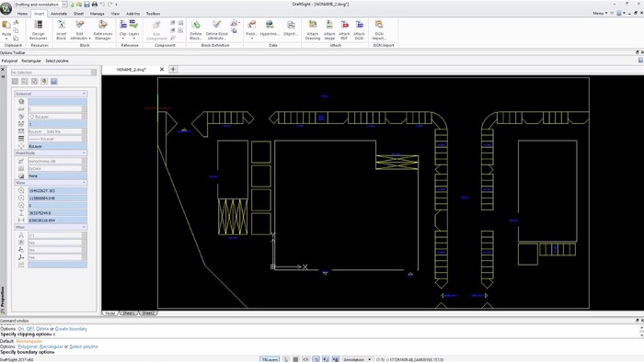Image resolution: width=644 pixels, height=362 pixels.
Task: Click the Model tab at bottom
Action: click(109, 313)
